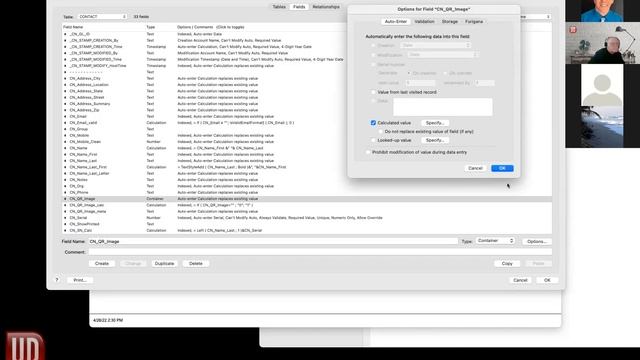The height and width of the screenshot is (360, 640).
Task: Select the CN_ShowPrinted field row
Action: pos(307,224)
